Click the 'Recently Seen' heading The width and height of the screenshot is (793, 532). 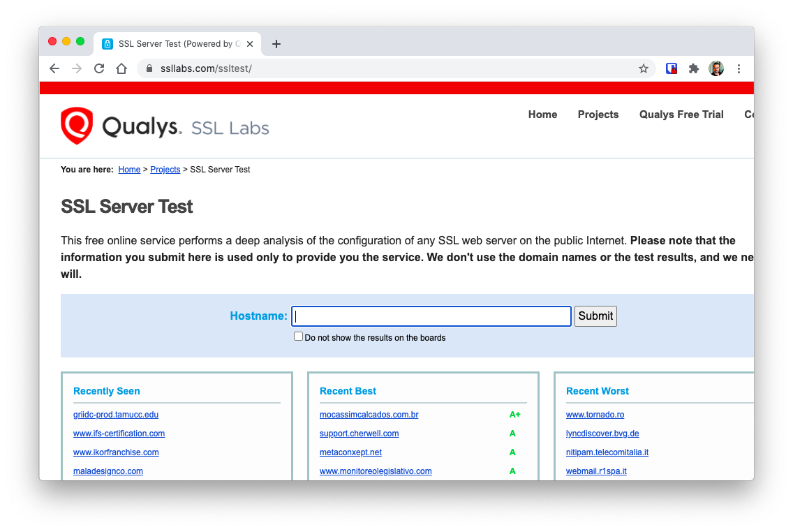pyautogui.click(x=107, y=391)
